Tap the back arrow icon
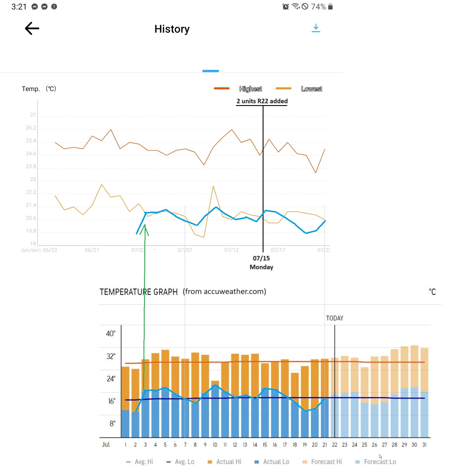The width and height of the screenshot is (464, 476). tap(32, 29)
